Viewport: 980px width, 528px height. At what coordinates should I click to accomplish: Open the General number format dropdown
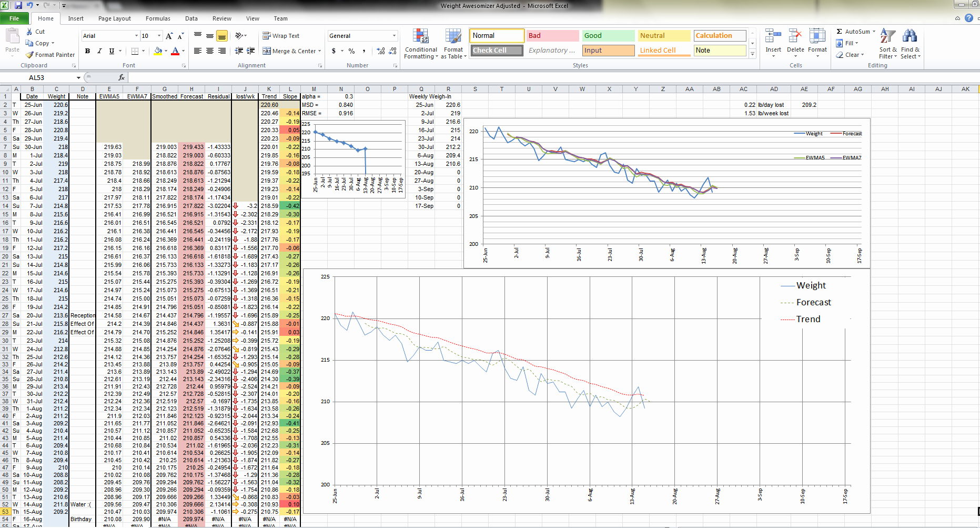coord(394,36)
